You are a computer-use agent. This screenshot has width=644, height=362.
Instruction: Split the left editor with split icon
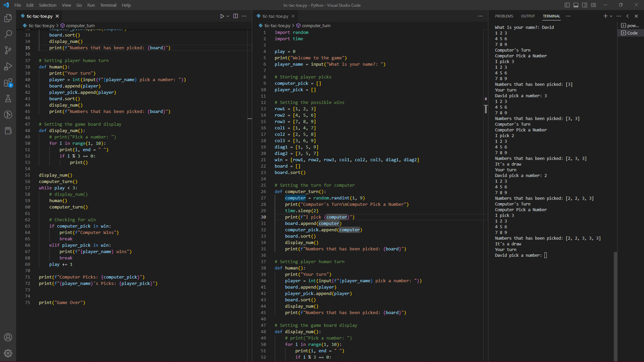(x=235, y=16)
